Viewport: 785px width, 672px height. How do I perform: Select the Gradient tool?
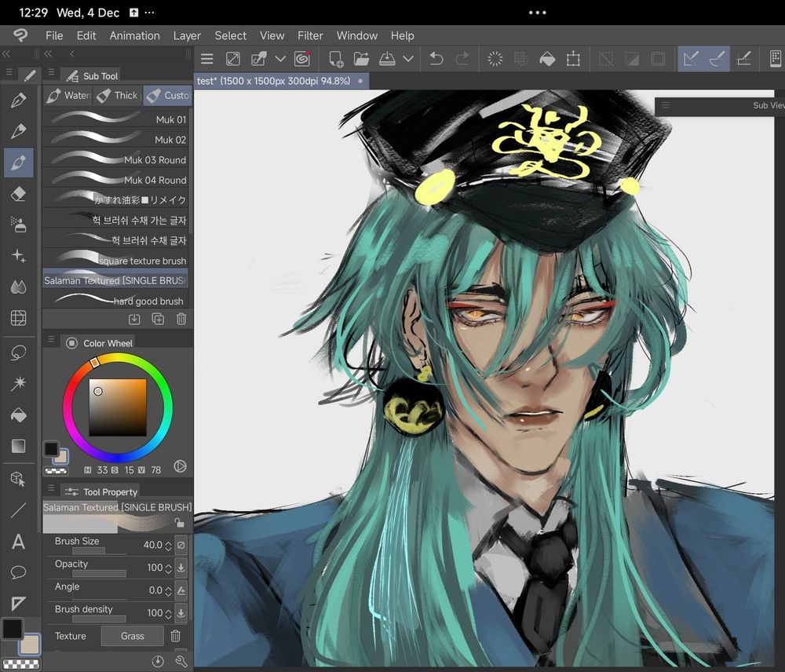19,446
